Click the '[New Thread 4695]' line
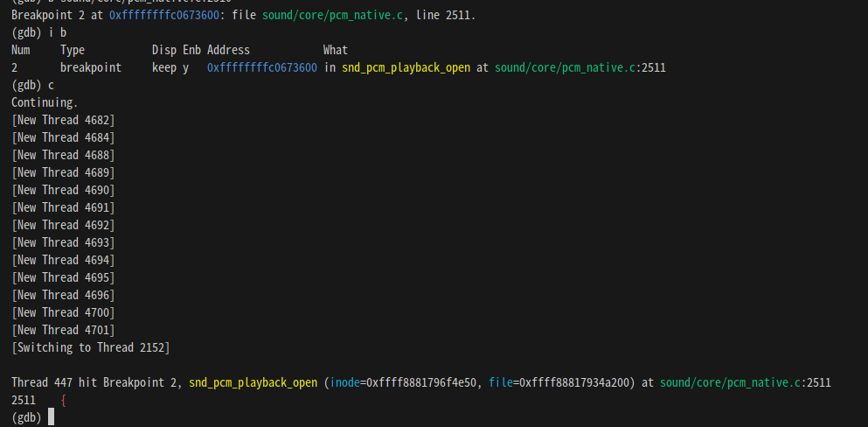This screenshot has width=868, height=427. pyautogui.click(x=63, y=277)
